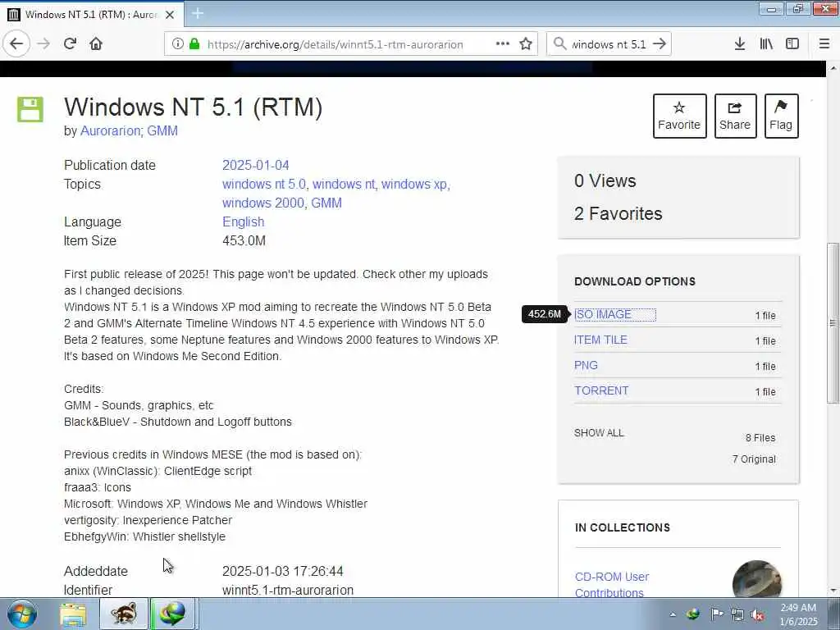Open the clock showing 2:49 AM
The image size is (840, 630).
point(798,614)
